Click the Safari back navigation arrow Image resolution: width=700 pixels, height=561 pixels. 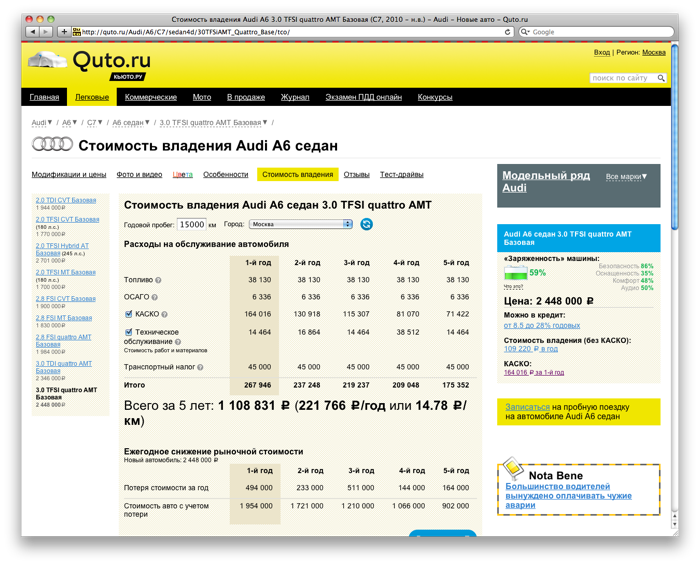coord(33,32)
